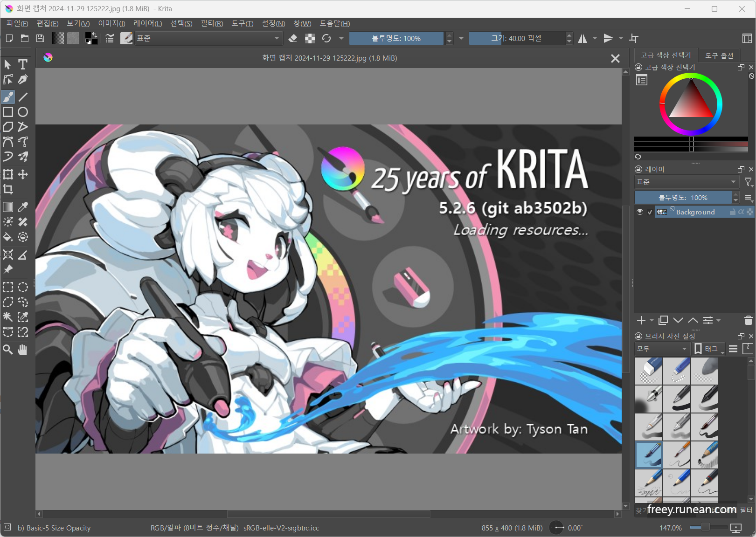Select the blue pencil brush preset thumbnail
This screenshot has height=537, width=756.
[x=677, y=483]
